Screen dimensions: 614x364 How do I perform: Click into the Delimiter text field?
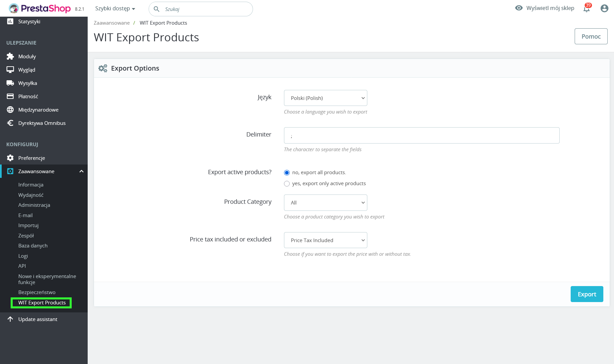[x=421, y=136]
